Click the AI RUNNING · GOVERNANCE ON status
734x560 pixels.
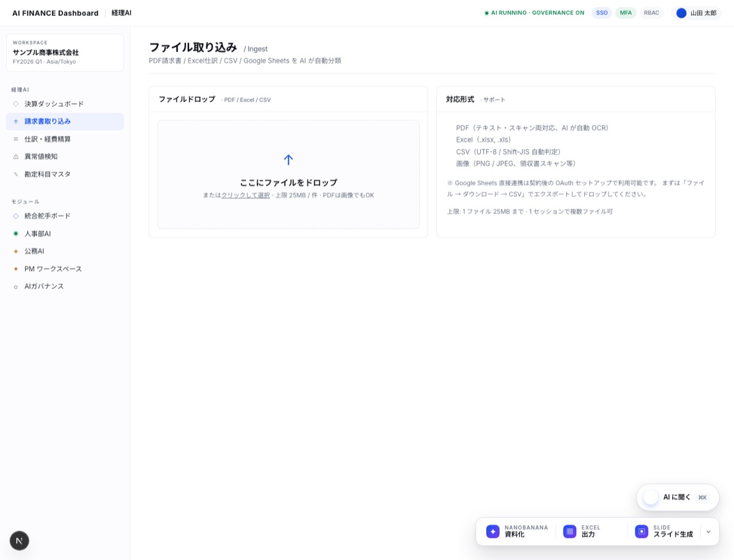pyautogui.click(x=534, y=13)
